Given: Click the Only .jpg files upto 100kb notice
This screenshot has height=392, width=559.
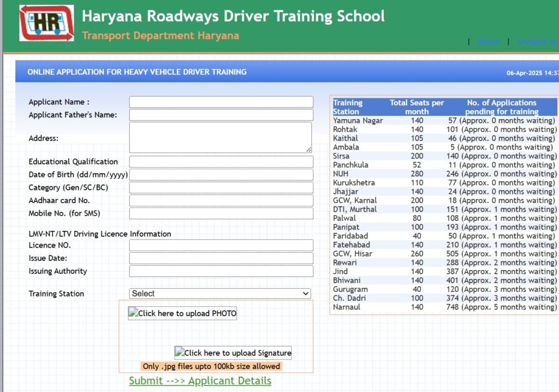Looking at the screenshot, I should coord(211,366).
